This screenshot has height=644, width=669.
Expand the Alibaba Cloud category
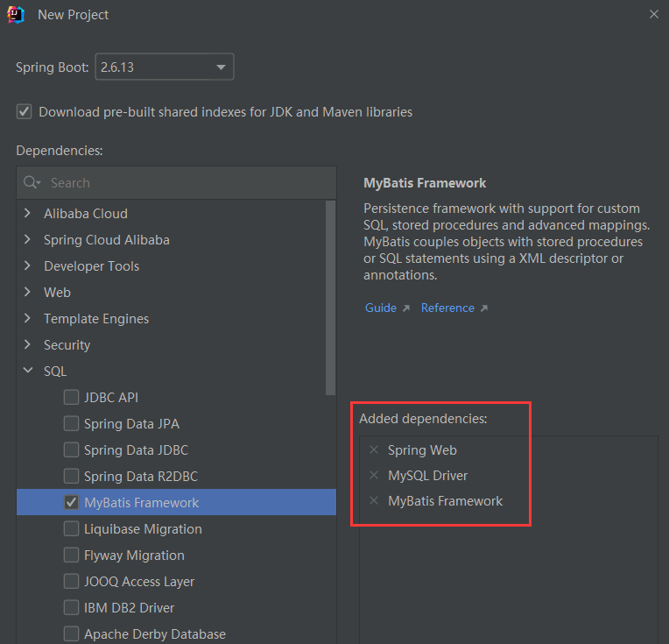coord(28,213)
